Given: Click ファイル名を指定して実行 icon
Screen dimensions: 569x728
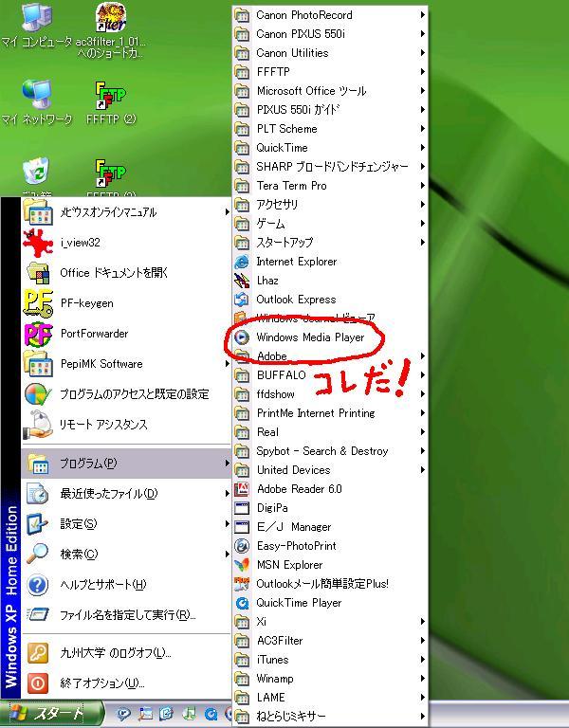Looking at the screenshot, I should click(38, 614).
